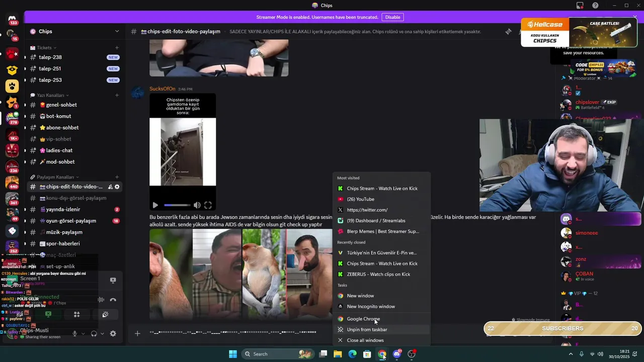Open abone-sohbet channel

[74, 128]
